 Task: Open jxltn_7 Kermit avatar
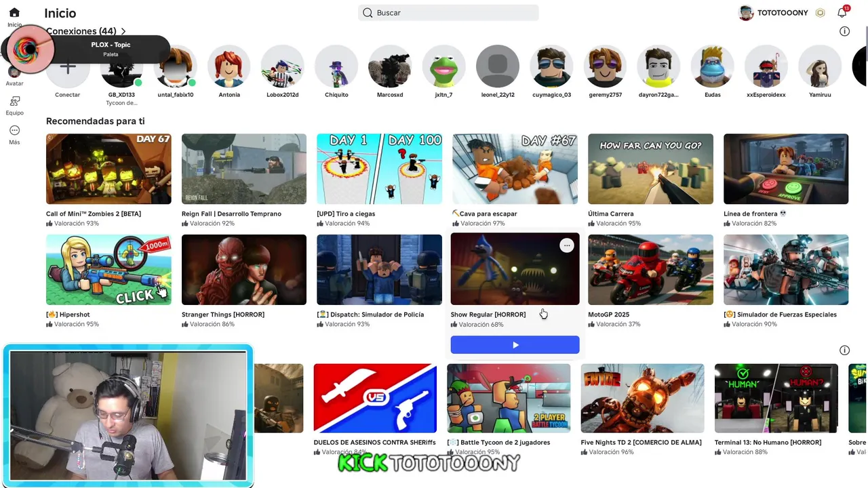click(443, 66)
